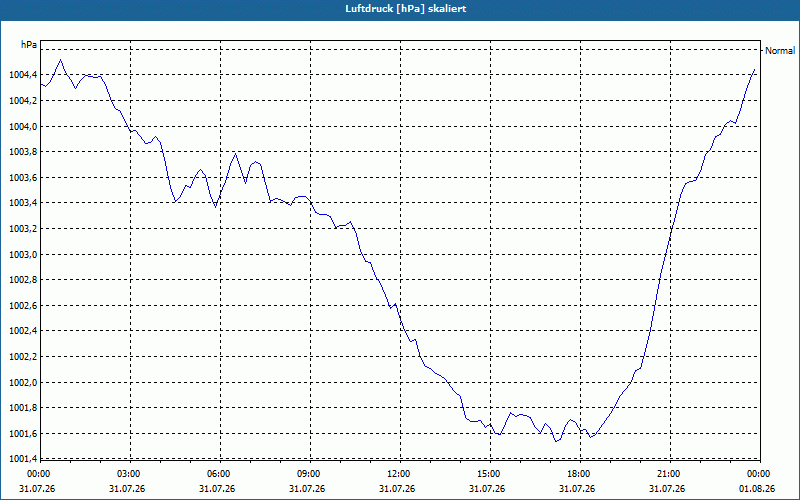Click the 21:00 time axis label
The height and width of the screenshot is (500, 800).
[668, 474]
